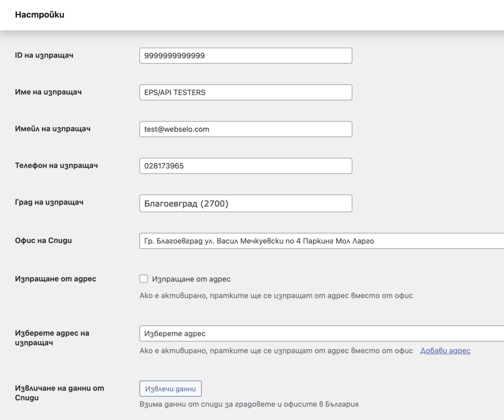Focus the sender ID field with 9999999999999

(246, 56)
